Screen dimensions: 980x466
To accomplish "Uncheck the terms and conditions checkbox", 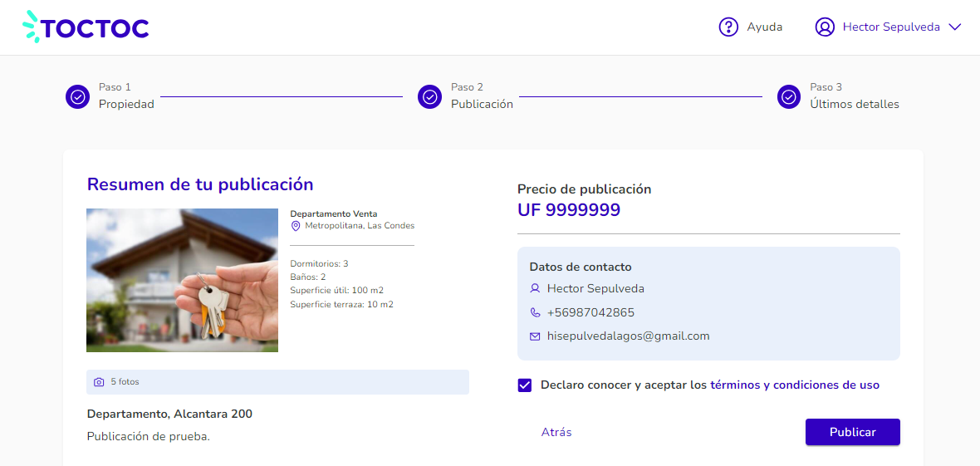I will point(524,385).
